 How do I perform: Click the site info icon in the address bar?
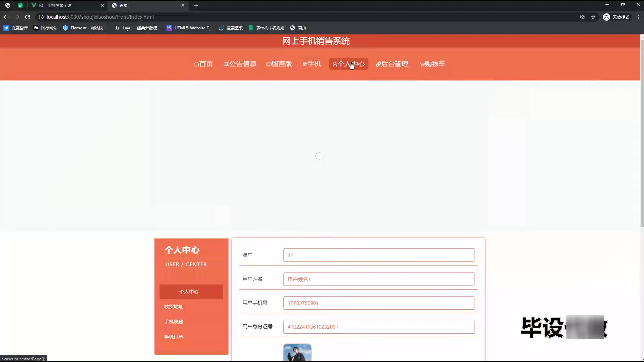coord(41,17)
